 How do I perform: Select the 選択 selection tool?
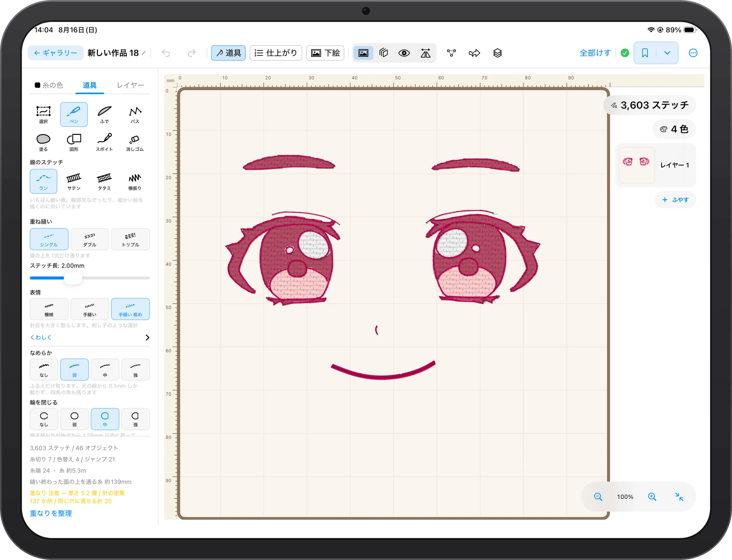[x=43, y=114]
